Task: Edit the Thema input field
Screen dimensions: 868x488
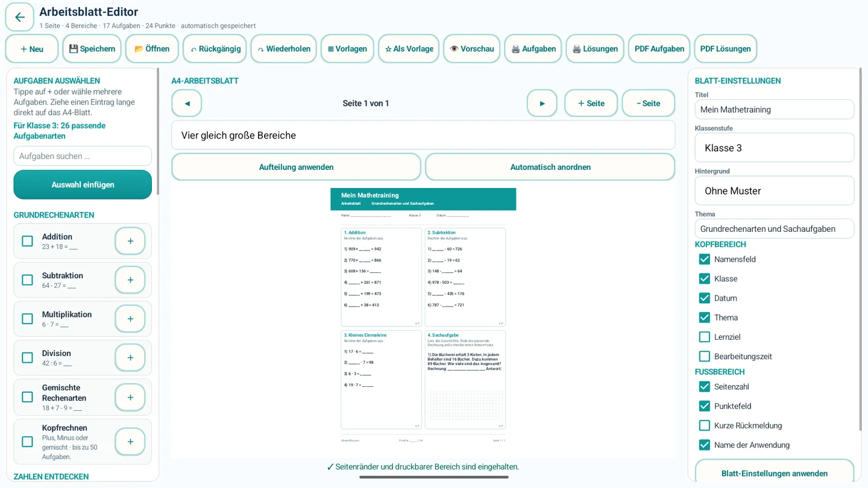Action: tap(775, 229)
